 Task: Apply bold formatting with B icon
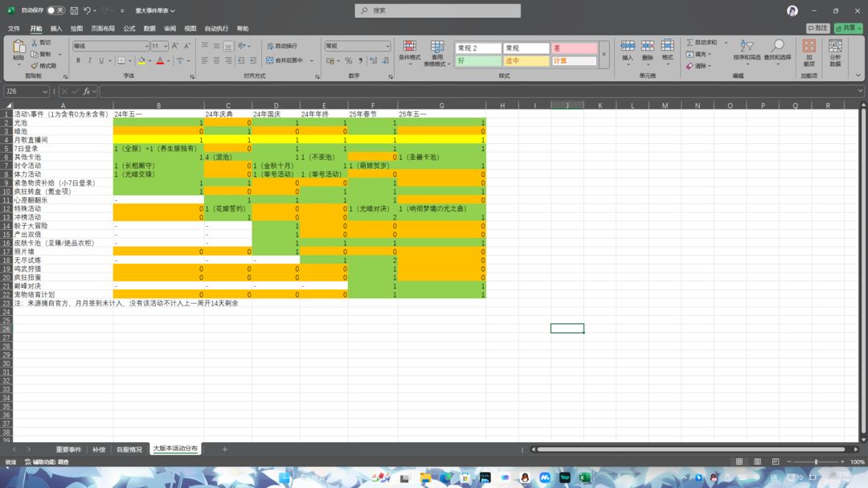pyautogui.click(x=78, y=60)
